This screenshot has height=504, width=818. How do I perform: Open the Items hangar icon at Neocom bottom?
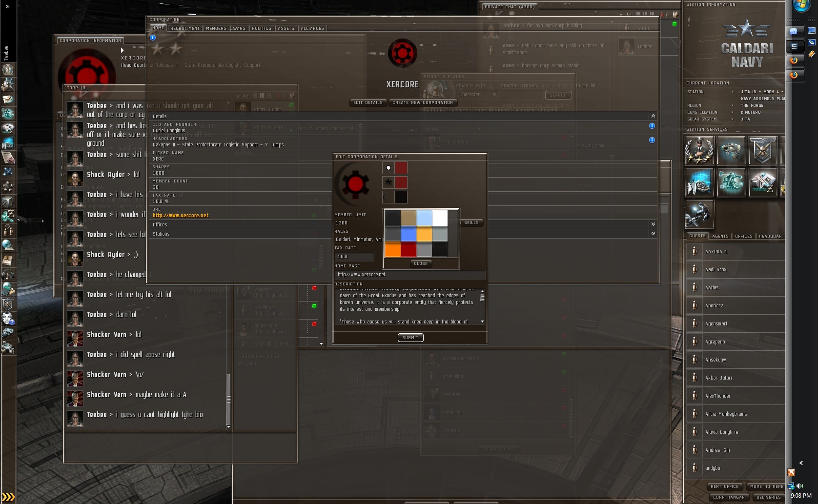click(8, 348)
